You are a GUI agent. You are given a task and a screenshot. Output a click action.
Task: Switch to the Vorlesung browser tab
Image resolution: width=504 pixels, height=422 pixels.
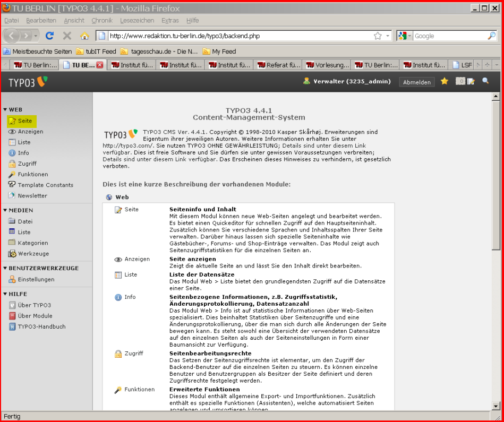(x=327, y=65)
